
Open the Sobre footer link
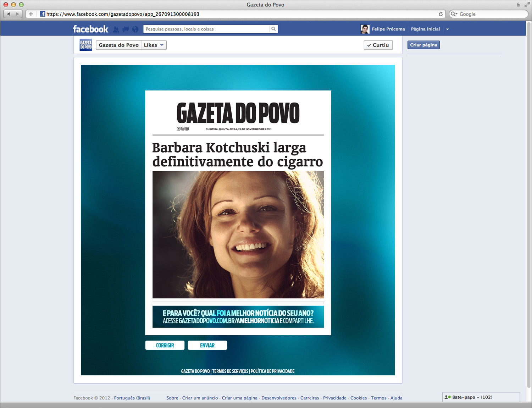point(172,398)
